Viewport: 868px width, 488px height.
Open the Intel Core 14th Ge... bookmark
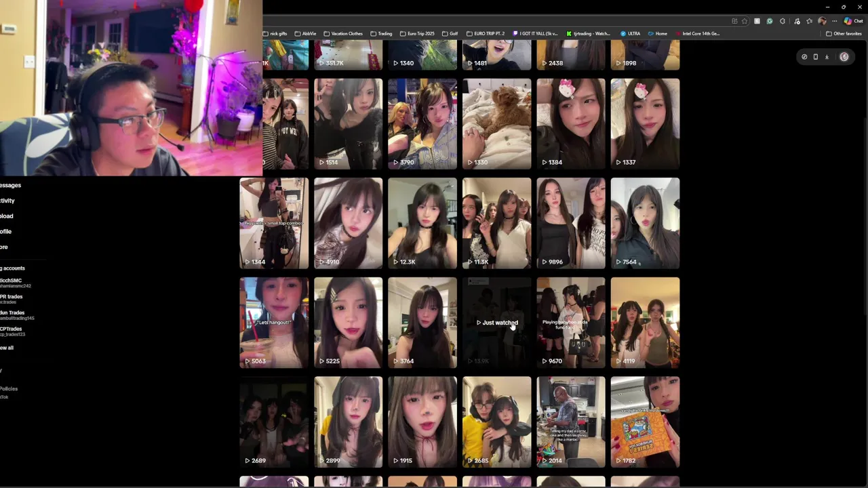(697, 33)
